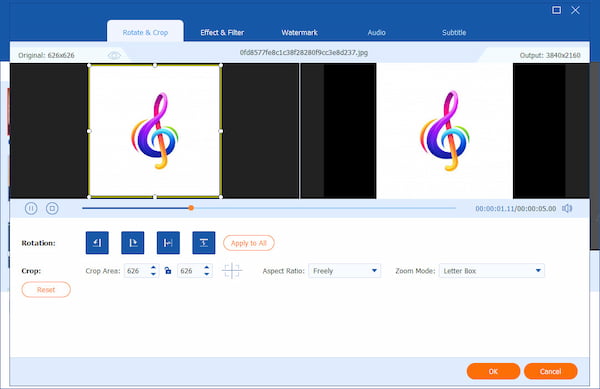Click the crop height input field
Screen dimensions: 600x389
(x=190, y=271)
